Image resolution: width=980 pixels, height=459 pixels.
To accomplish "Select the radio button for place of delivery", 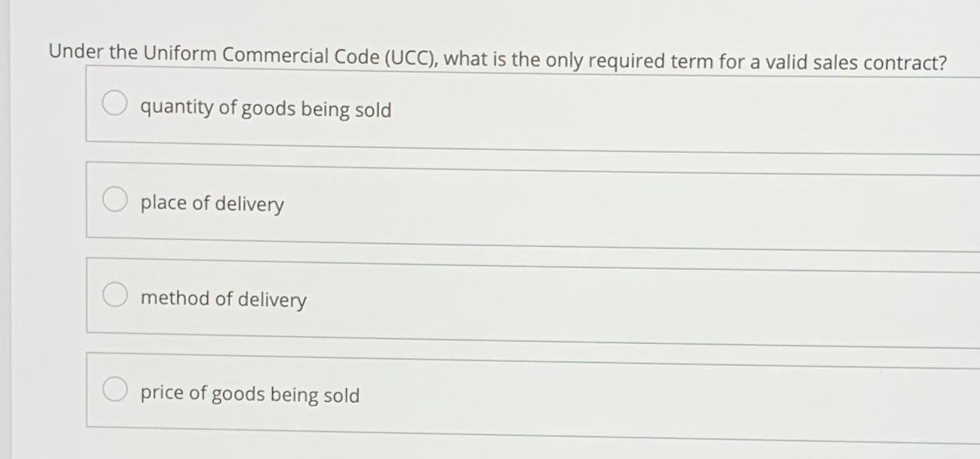I will [115, 199].
